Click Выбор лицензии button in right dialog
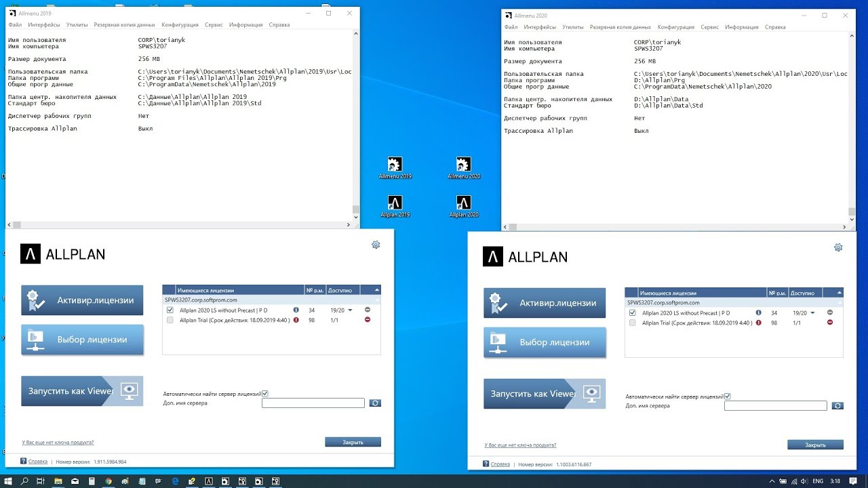The image size is (868, 488). point(545,342)
